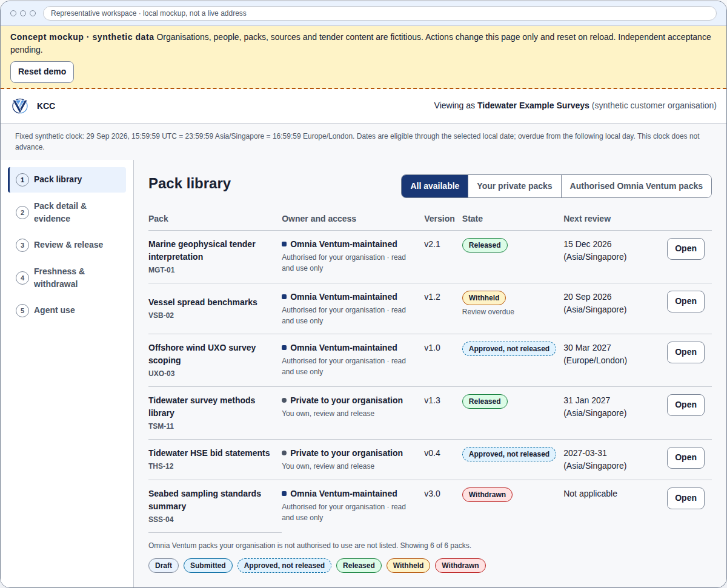Click Withdrawn state badge for SSS-04
Viewport: 727px width, 588px height.
pos(487,495)
